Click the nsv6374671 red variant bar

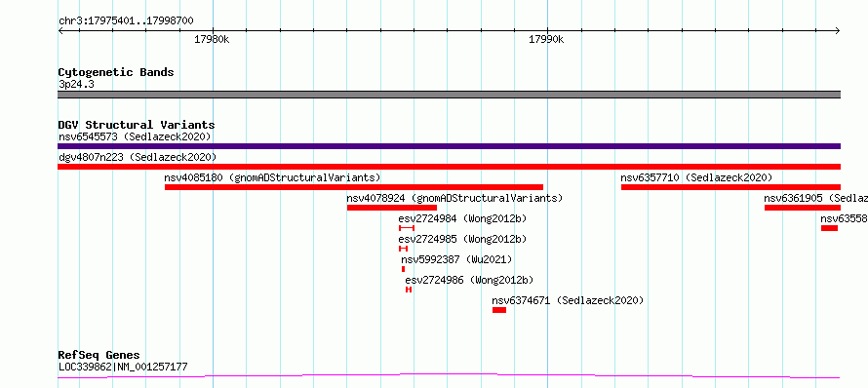[x=499, y=310]
